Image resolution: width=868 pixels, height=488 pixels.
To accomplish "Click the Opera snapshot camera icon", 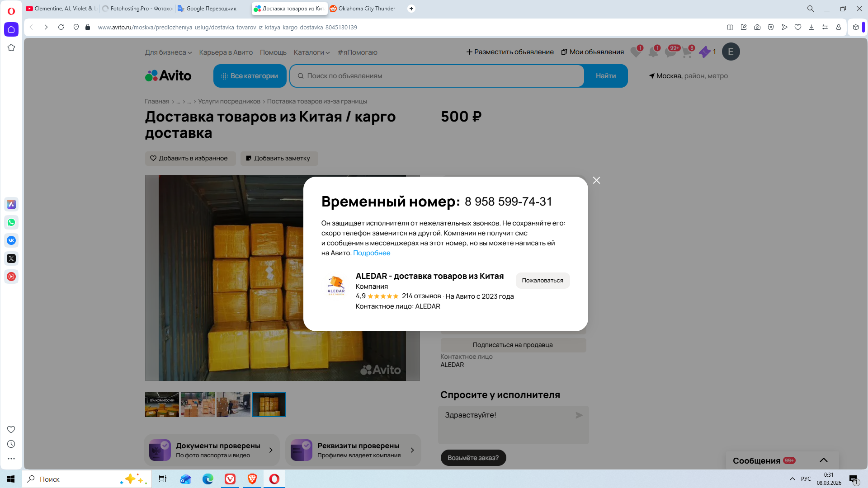I will (757, 27).
